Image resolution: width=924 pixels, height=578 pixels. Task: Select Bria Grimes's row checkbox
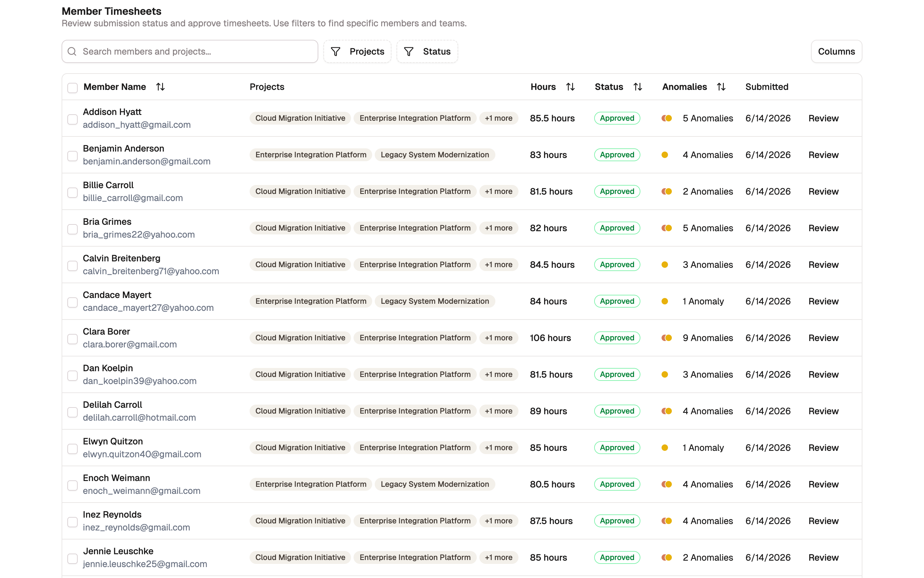(73, 229)
